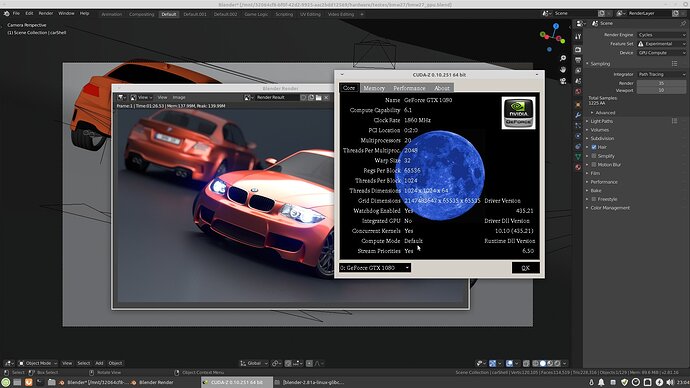Enable the Motion Blur checkbox
Screen dimensions: 690x388
[594, 165]
